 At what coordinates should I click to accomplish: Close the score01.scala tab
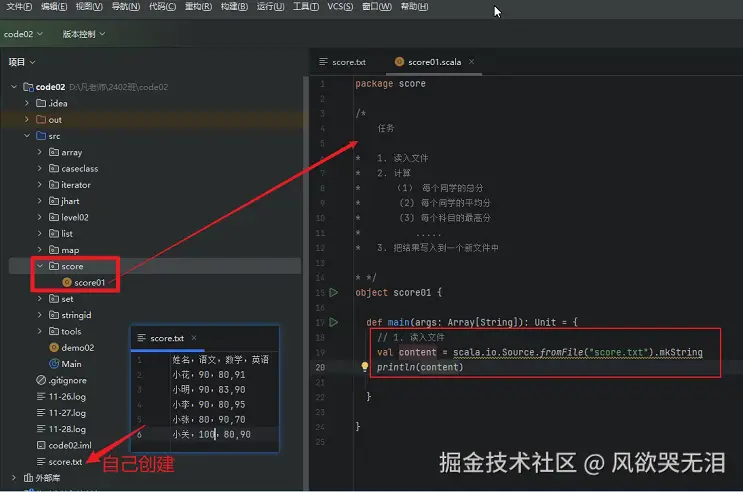[471, 62]
